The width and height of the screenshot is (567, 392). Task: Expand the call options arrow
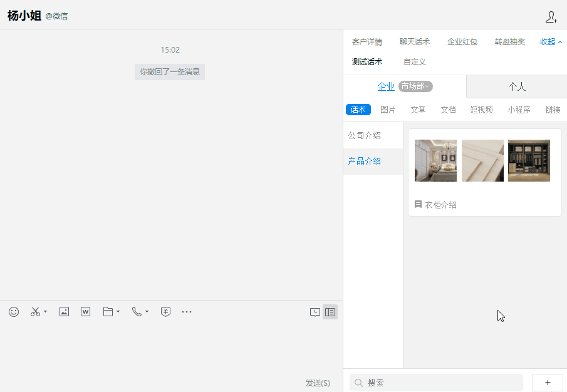[x=147, y=311]
